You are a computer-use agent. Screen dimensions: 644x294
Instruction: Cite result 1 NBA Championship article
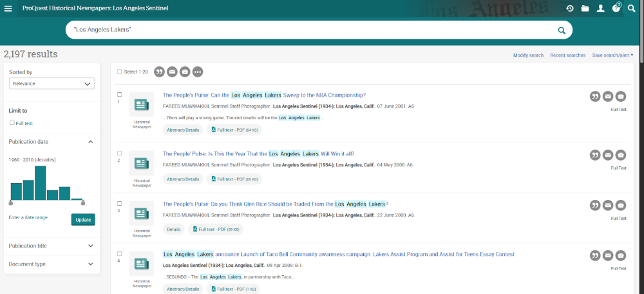[595, 96]
